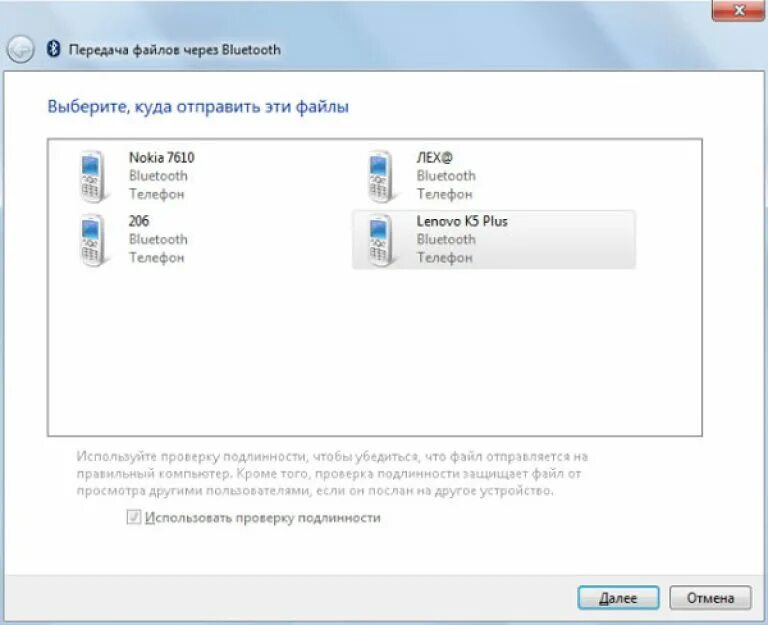Click the Lenovo K5 Plus phone icon
Image resolution: width=768 pixels, height=625 pixels.
tap(381, 240)
